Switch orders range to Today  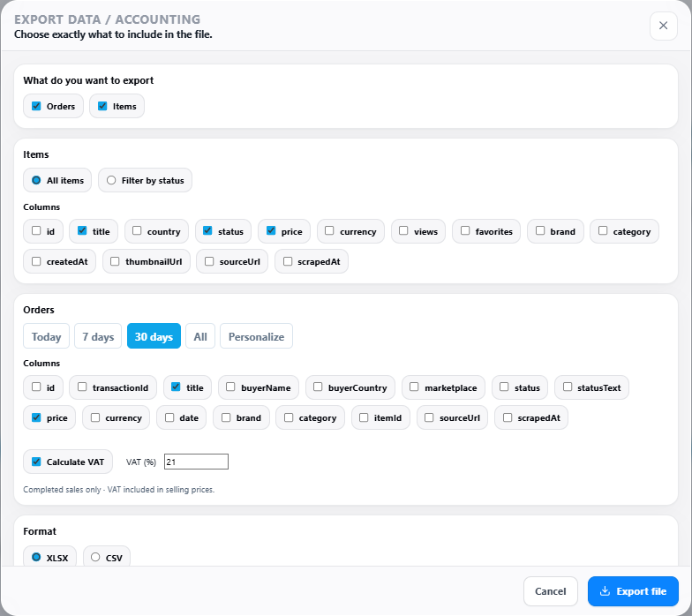coord(46,336)
